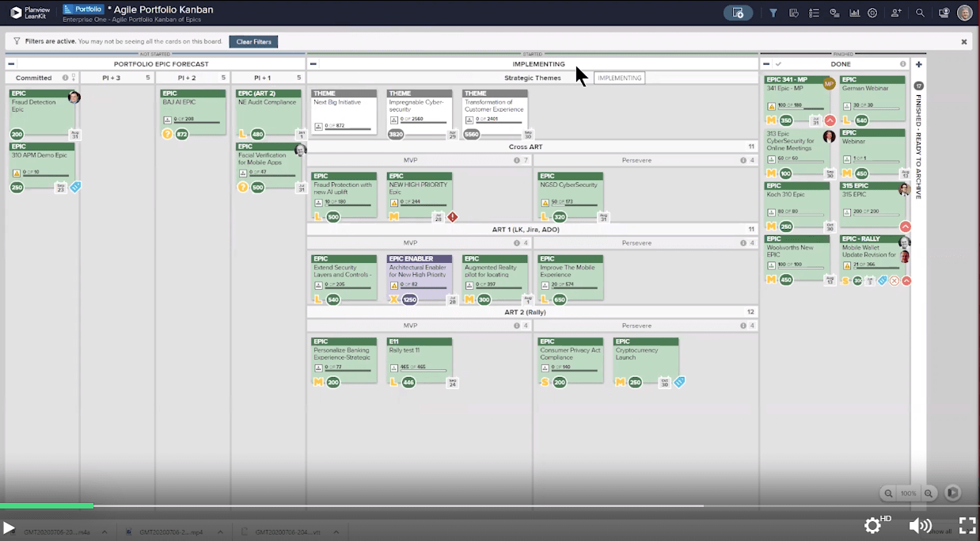Click question-mark size badge on BAJ AI EPIC
The image size is (980, 541).
167,134
